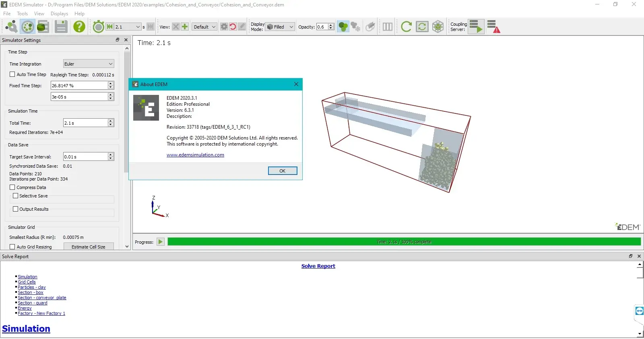This screenshot has height=339, width=644.
Task: Add a new view with green plus
Action: point(185,27)
